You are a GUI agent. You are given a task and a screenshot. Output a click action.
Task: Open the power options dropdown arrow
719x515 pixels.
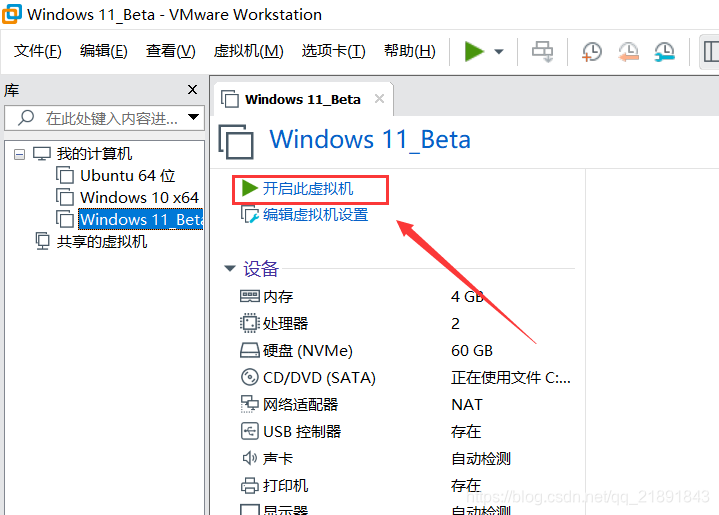499,51
